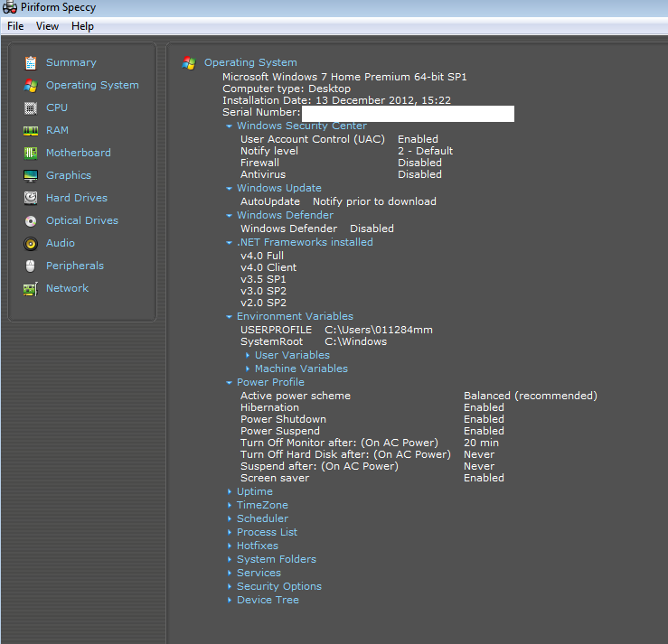Click 'Balanced (recommended)' power scheme value

[531, 396]
